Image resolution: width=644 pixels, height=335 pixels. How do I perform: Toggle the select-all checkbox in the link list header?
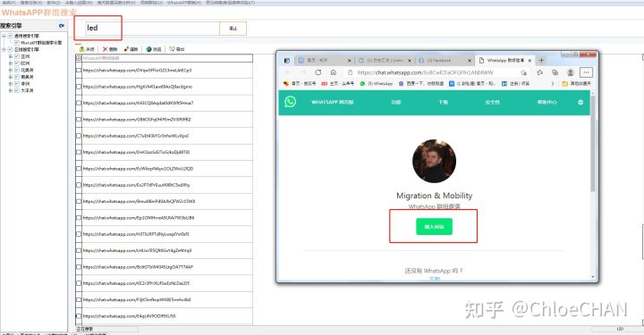pos(79,58)
